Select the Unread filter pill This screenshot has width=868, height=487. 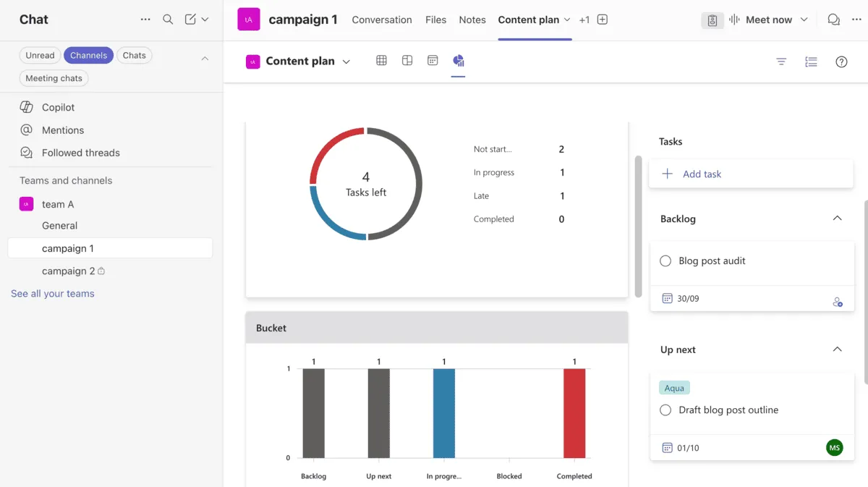pyautogui.click(x=40, y=55)
